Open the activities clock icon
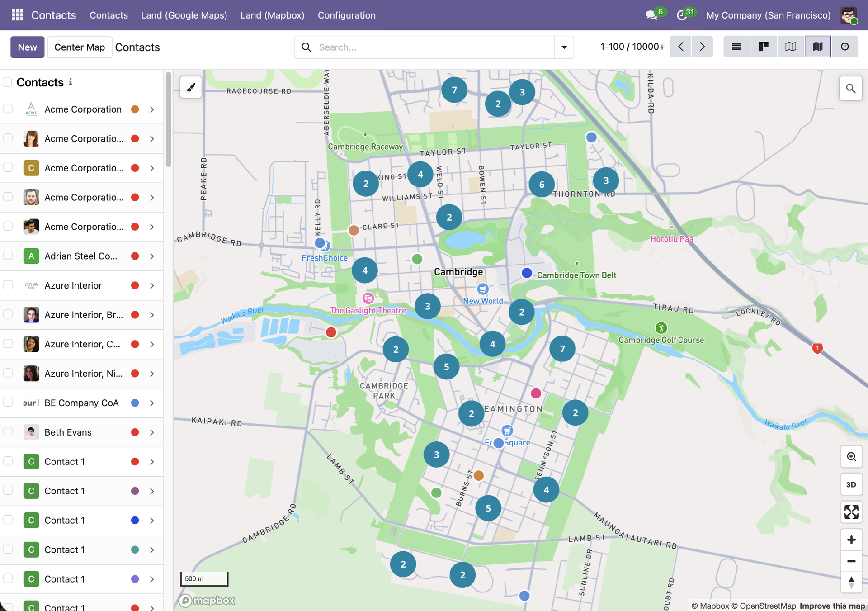Image resolution: width=868 pixels, height=611 pixels. click(x=681, y=15)
